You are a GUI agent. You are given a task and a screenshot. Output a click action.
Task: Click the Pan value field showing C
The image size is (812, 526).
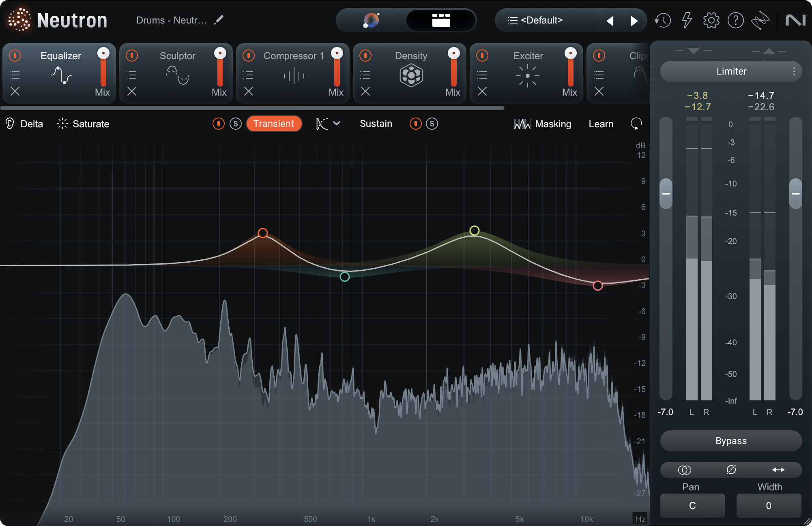692,505
